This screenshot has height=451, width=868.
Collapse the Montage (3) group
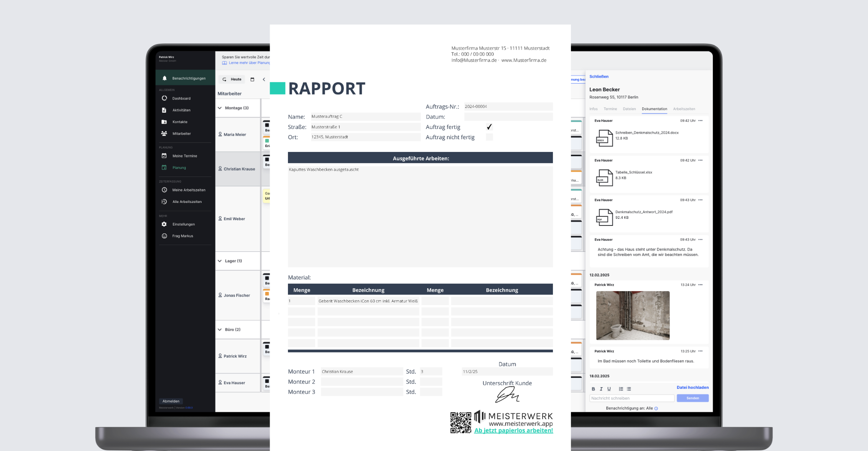click(220, 108)
